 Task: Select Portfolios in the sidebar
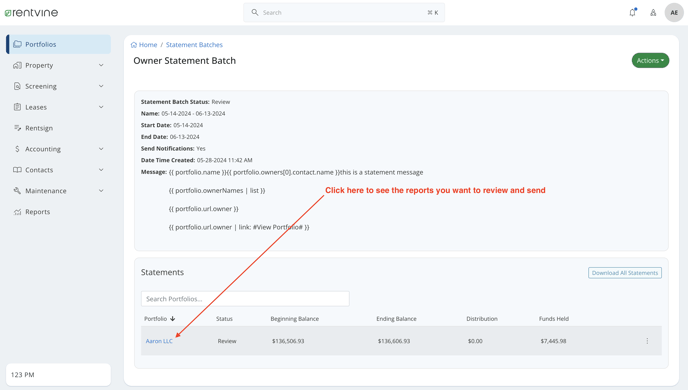[x=58, y=44]
